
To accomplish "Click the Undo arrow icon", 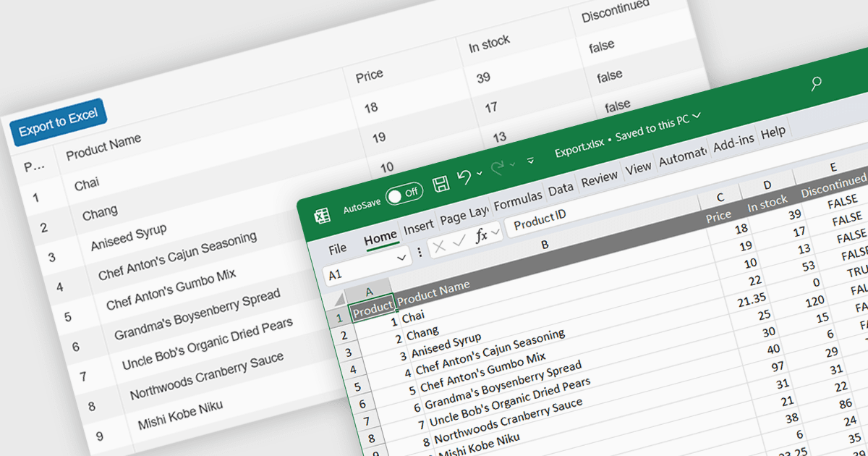I will click(464, 177).
